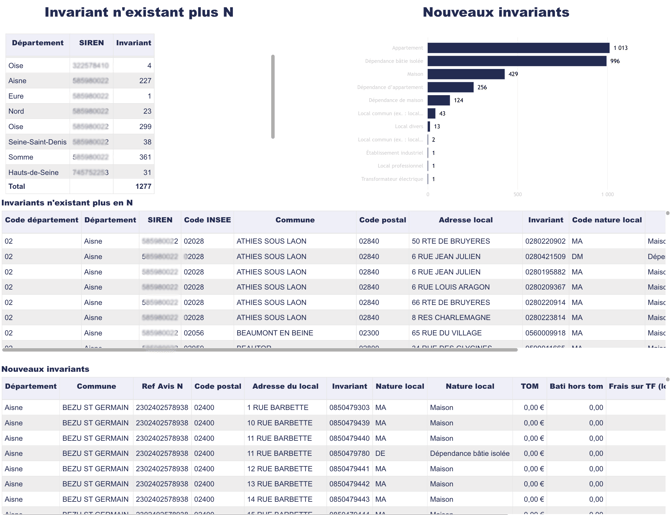Sort summary table by SIREN header
The height and width of the screenshot is (515, 670).
(x=91, y=43)
